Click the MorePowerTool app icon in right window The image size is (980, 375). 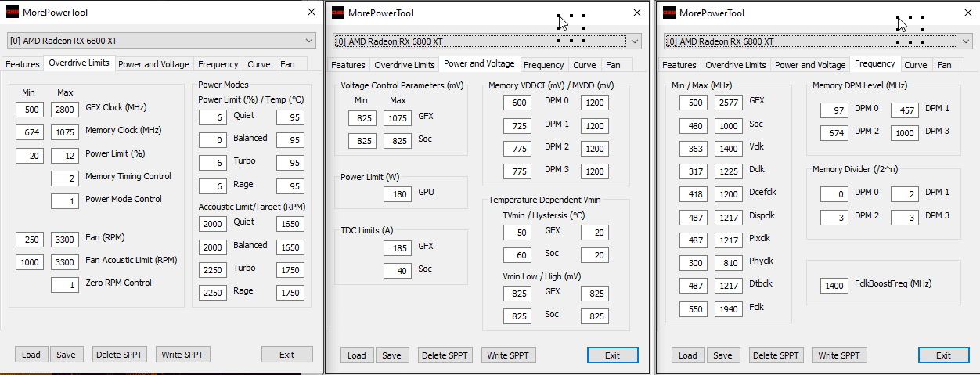click(x=669, y=13)
